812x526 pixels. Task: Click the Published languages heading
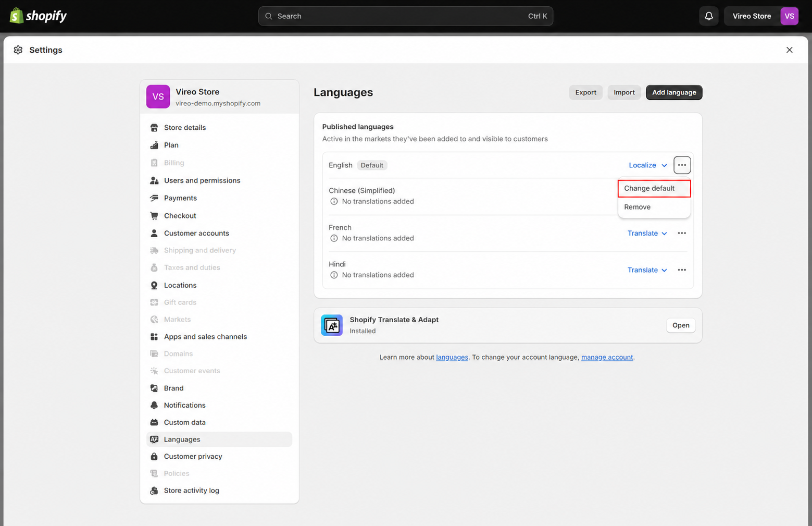358,127
